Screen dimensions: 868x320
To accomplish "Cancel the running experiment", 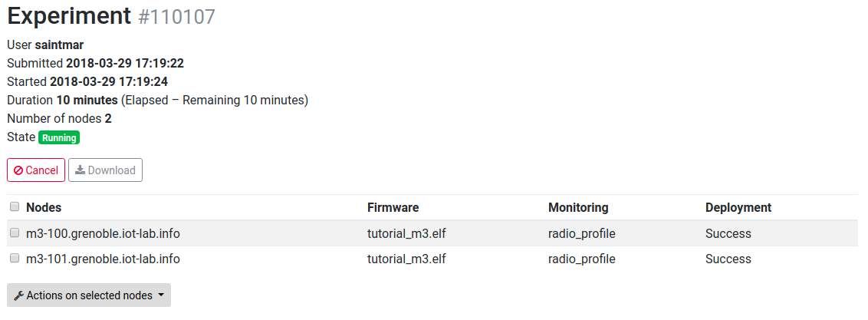I will [36, 170].
